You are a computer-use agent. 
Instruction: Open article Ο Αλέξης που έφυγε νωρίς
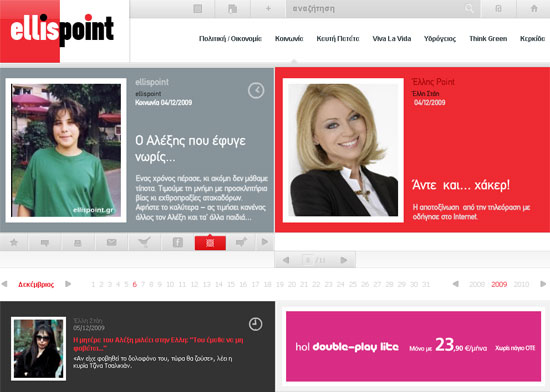point(190,149)
